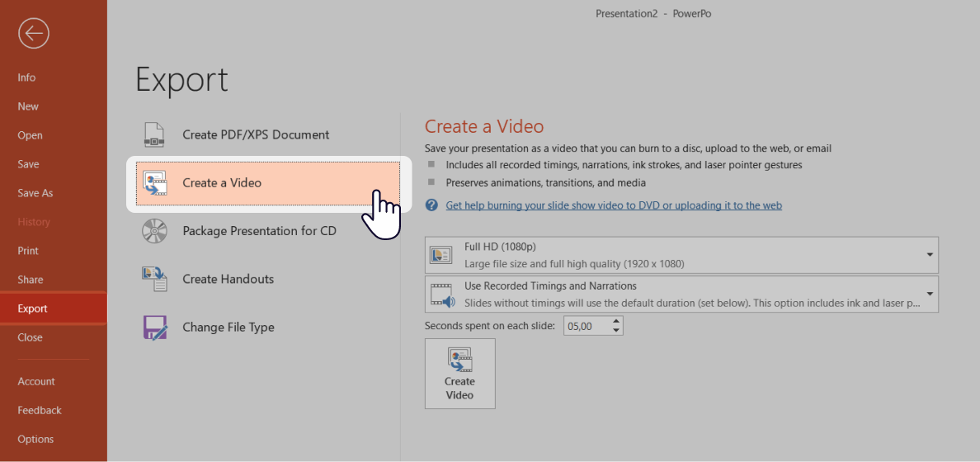Click the Create a Video film icon
The height and width of the screenshot is (462, 980).
[154, 183]
